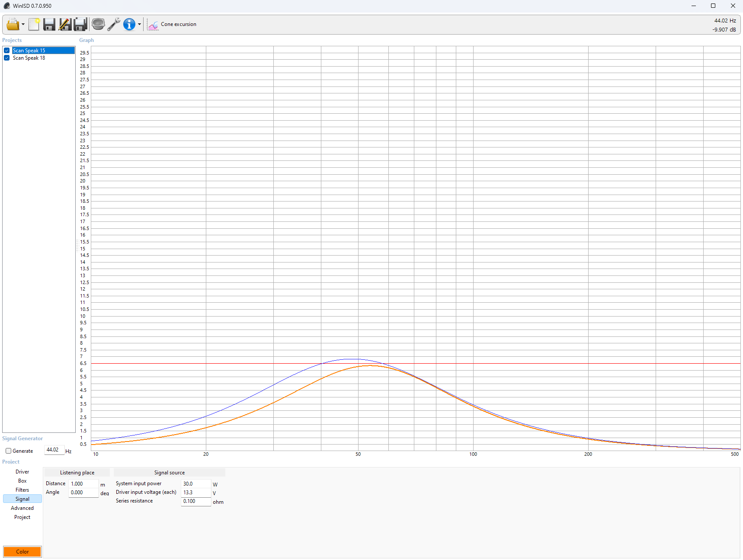Select the Scan Speak 18 project
This screenshot has height=560, width=743.
point(29,58)
